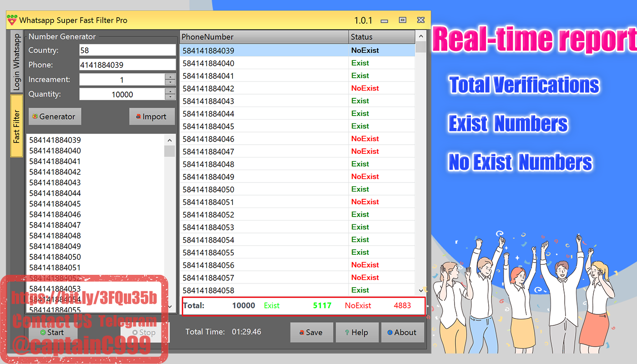Decrease the Quantity stepper value

coord(170,97)
